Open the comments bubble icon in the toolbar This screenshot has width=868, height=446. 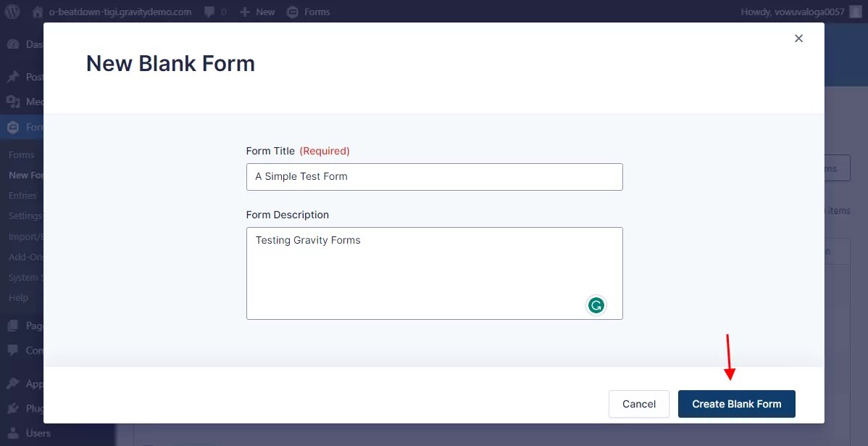[x=209, y=12]
